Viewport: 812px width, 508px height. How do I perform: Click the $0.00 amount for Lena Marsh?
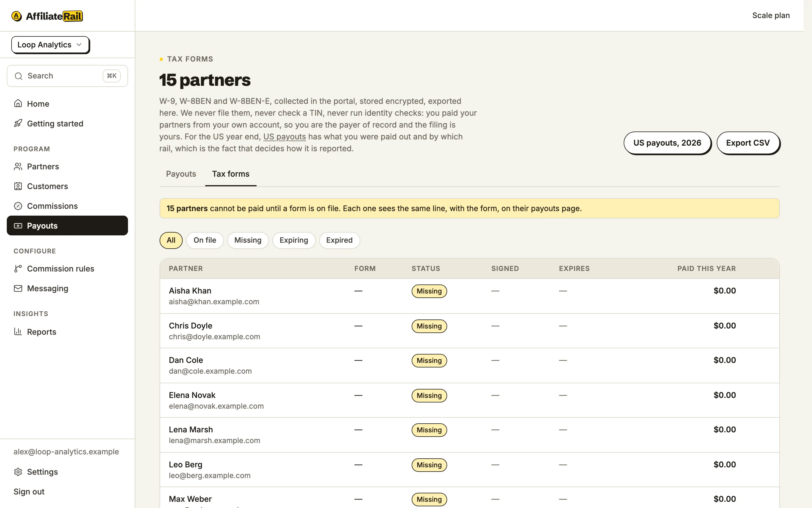pyautogui.click(x=724, y=429)
